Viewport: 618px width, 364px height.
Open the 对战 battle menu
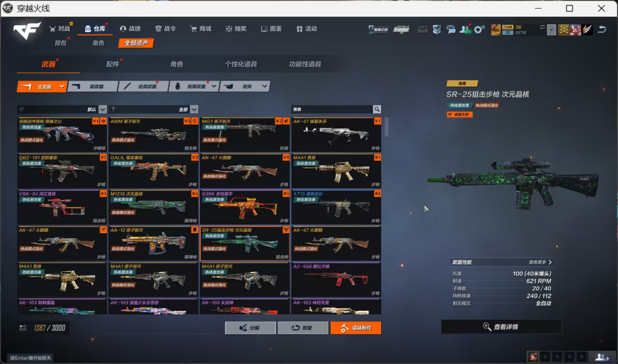click(x=60, y=29)
